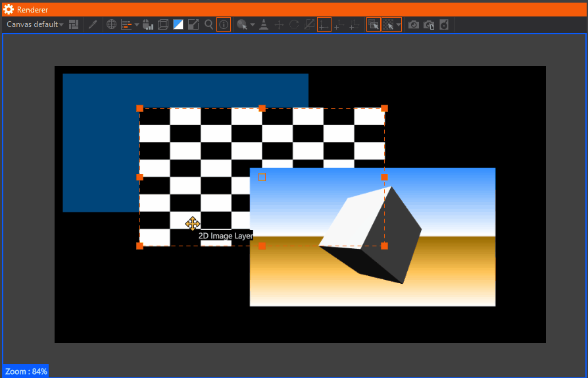Select the sphere-with-cursor selection tool
The height and width of the screenshot is (378, 588).
pyautogui.click(x=242, y=24)
